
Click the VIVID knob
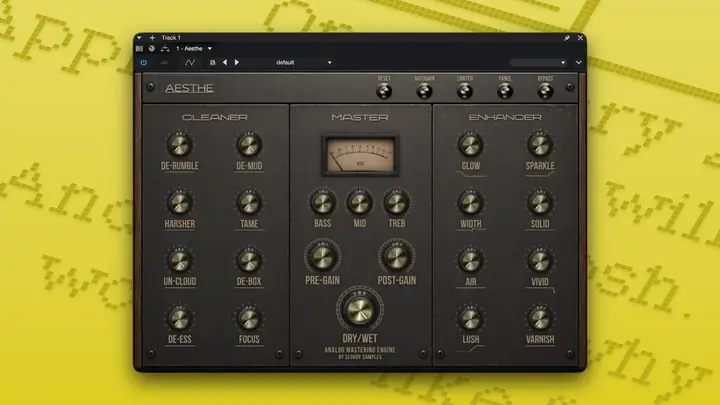pyautogui.click(x=540, y=260)
